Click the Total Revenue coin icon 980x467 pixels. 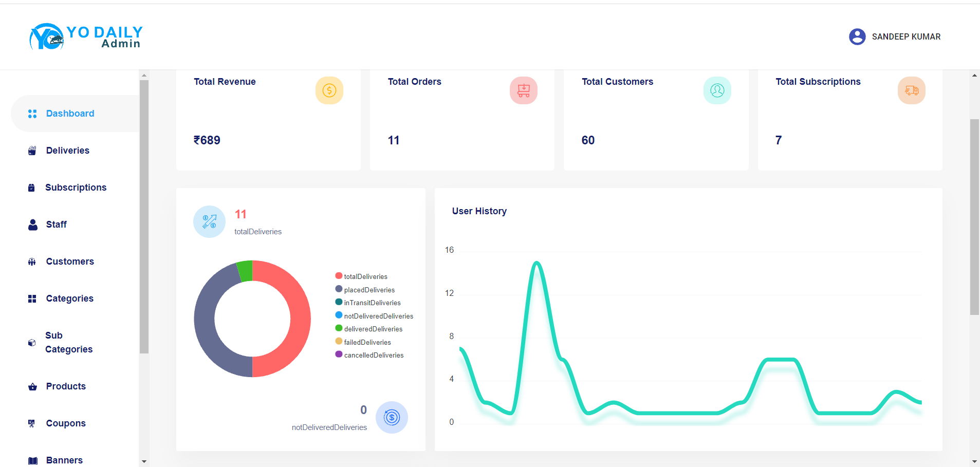(329, 90)
